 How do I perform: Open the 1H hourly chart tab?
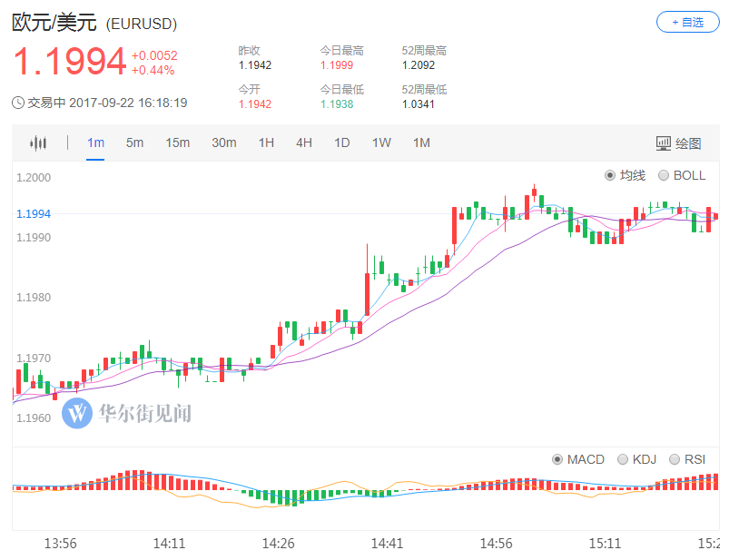coord(266,142)
